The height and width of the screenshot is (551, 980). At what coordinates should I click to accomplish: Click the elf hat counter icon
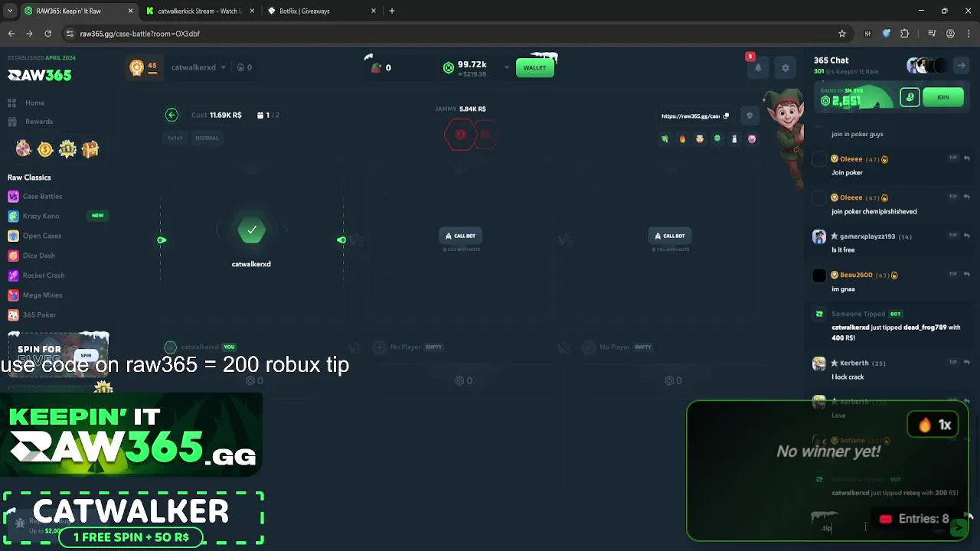[375, 66]
